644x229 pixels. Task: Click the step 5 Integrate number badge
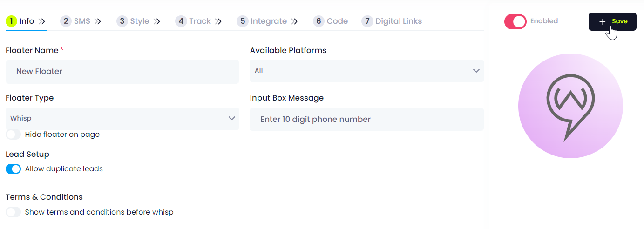click(x=243, y=21)
